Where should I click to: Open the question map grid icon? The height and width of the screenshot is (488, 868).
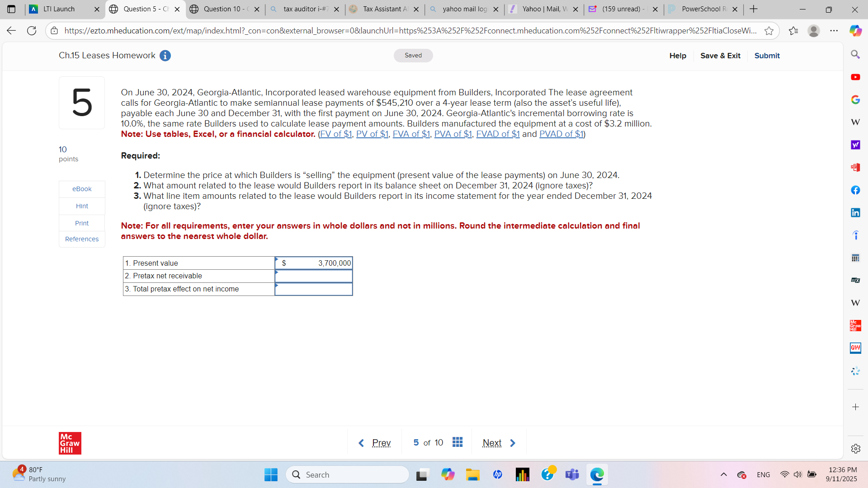click(458, 442)
